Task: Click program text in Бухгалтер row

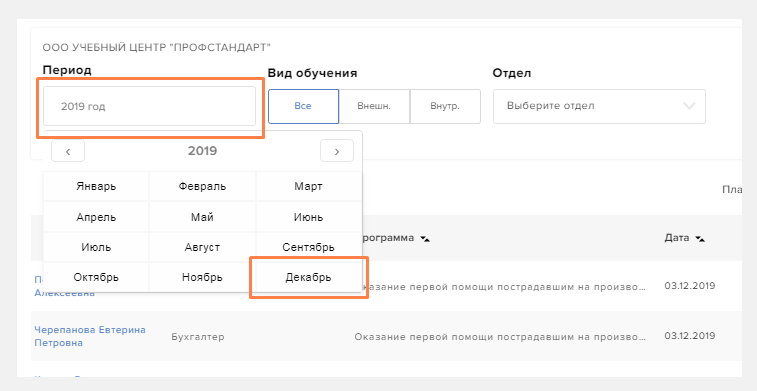Action: click(x=500, y=336)
